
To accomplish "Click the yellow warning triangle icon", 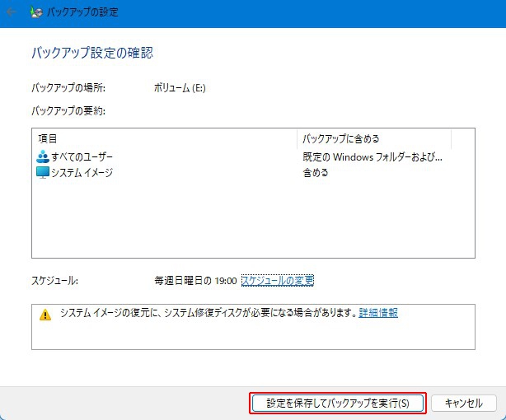I will (45, 315).
